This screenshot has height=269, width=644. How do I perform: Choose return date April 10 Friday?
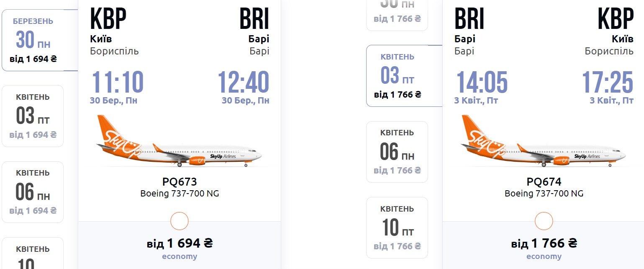click(397, 228)
